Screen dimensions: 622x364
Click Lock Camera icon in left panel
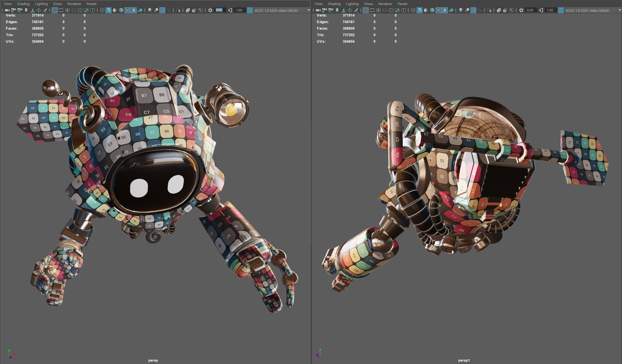click(13, 10)
